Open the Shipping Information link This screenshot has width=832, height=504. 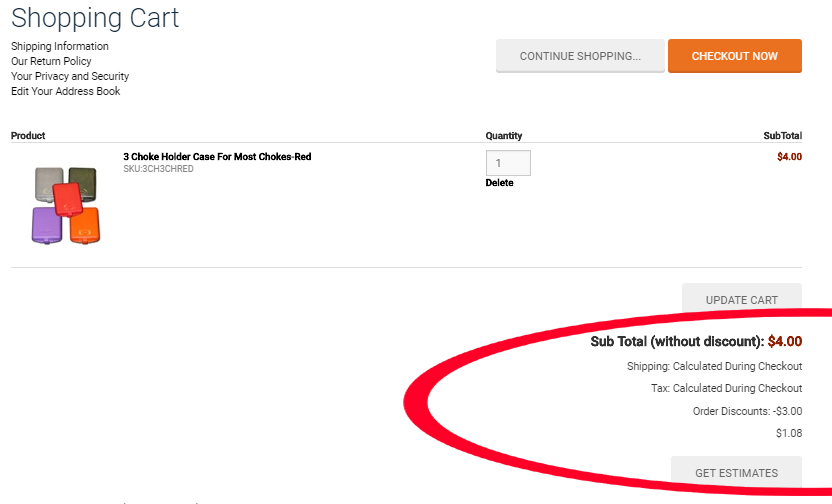[59, 46]
